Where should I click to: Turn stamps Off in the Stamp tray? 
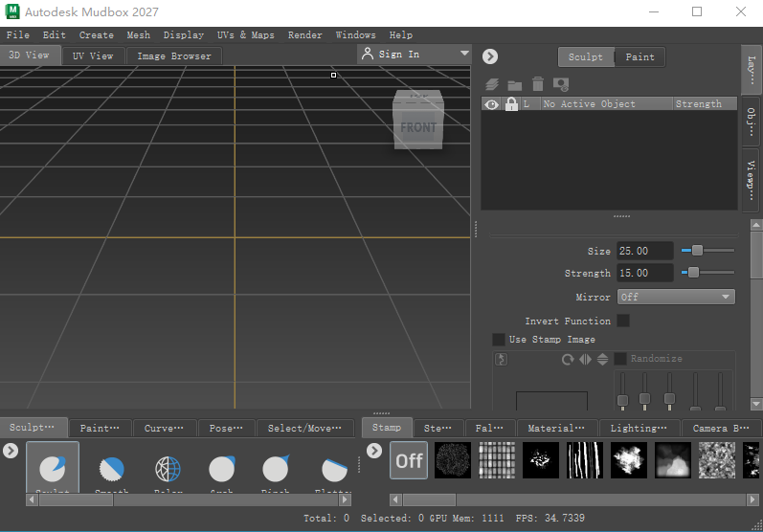pyautogui.click(x=409, y=460)
